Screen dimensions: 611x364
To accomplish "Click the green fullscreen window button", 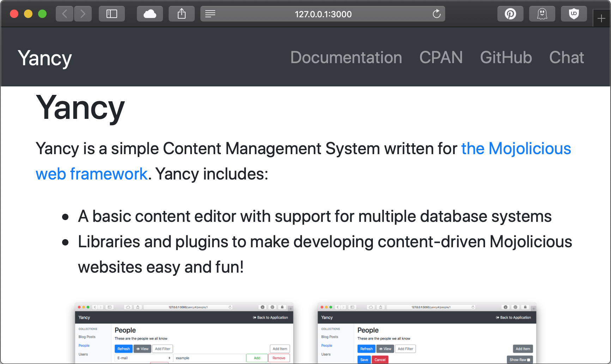I will [x=42, y=14].
